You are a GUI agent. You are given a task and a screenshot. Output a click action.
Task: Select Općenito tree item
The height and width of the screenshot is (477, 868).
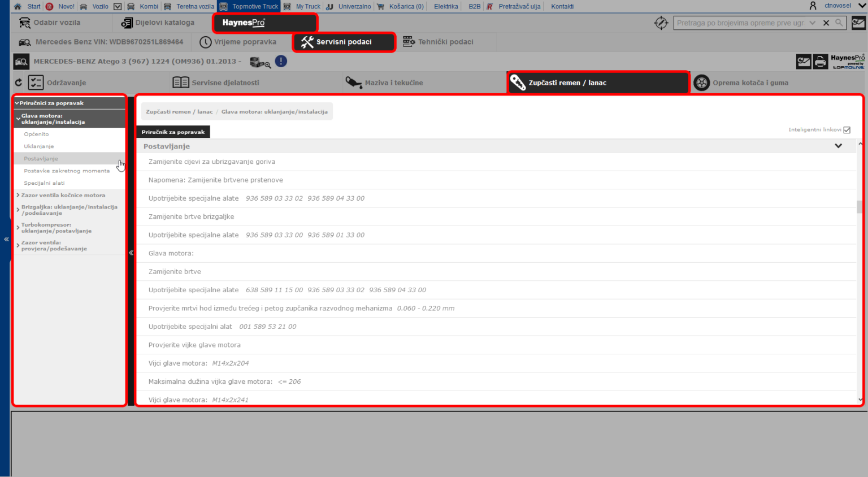point(36,134)
